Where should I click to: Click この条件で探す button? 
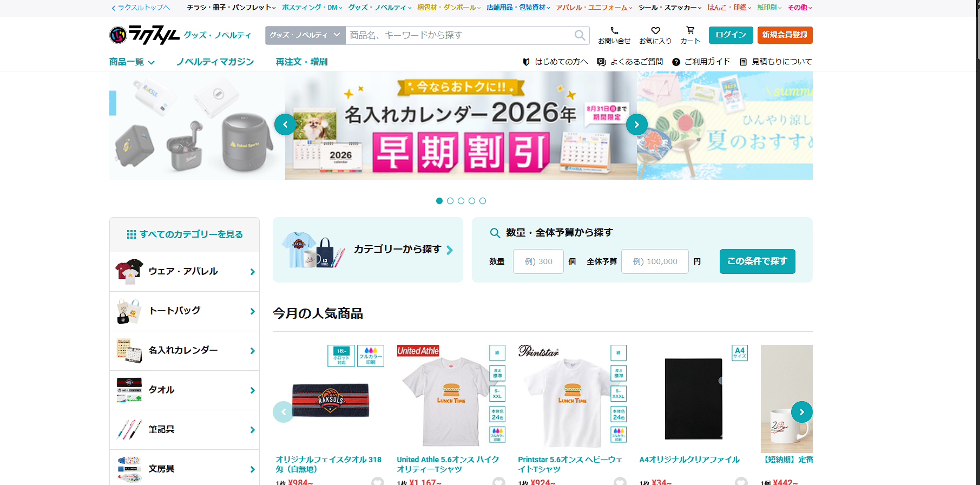point(757,261)
